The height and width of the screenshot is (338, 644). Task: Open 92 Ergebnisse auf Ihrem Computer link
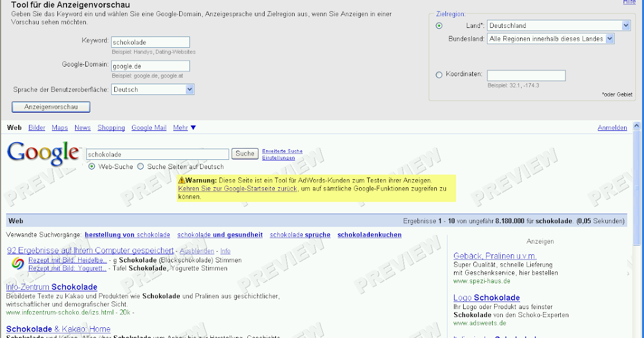click(x=90, y=251)
